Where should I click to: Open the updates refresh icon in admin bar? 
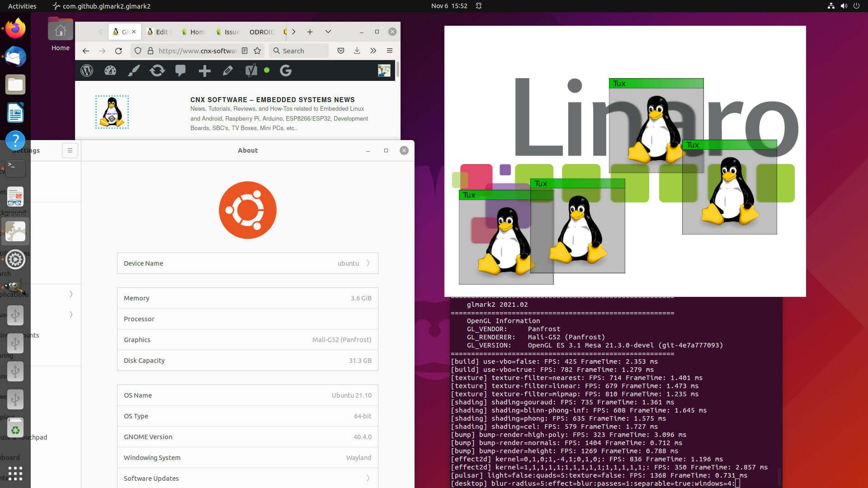(157, 70)
